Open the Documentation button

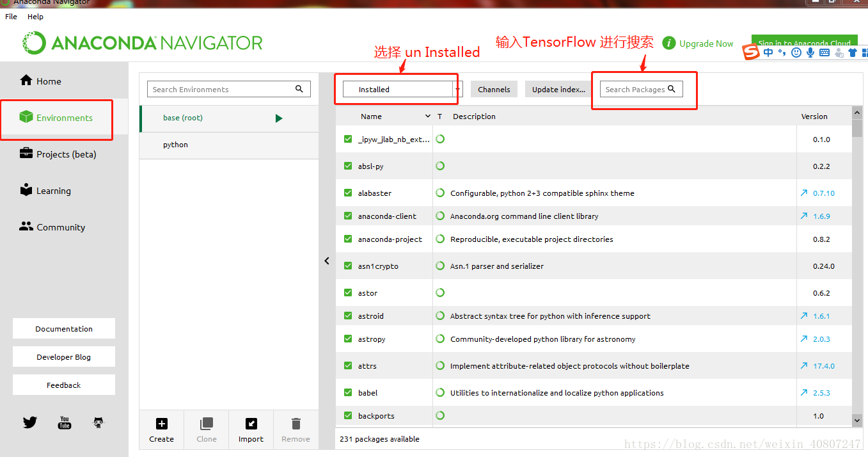point(64,328)
